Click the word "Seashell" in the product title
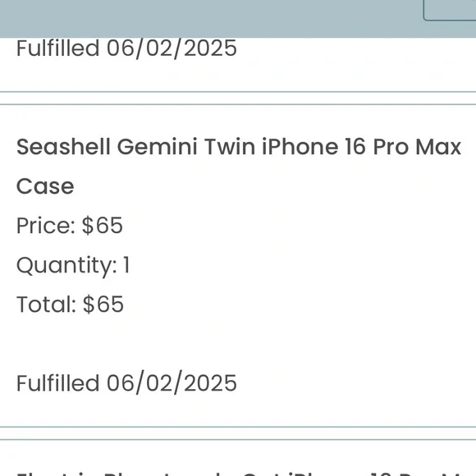 click(63, 147)
